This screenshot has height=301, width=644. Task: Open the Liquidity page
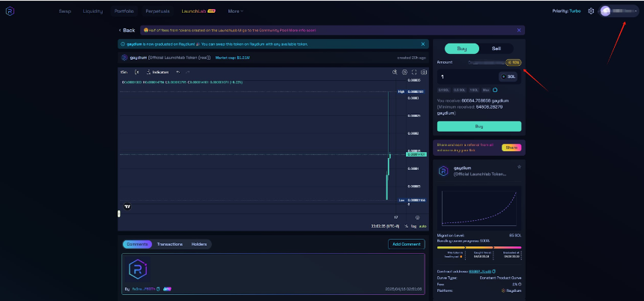[x=92, y=11]
